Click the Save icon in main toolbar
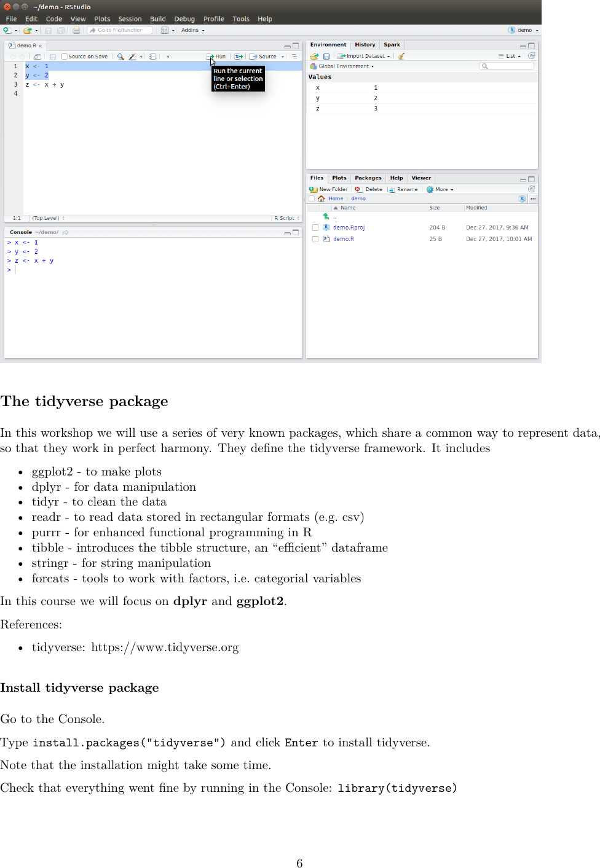 click(x=48, y=30)
